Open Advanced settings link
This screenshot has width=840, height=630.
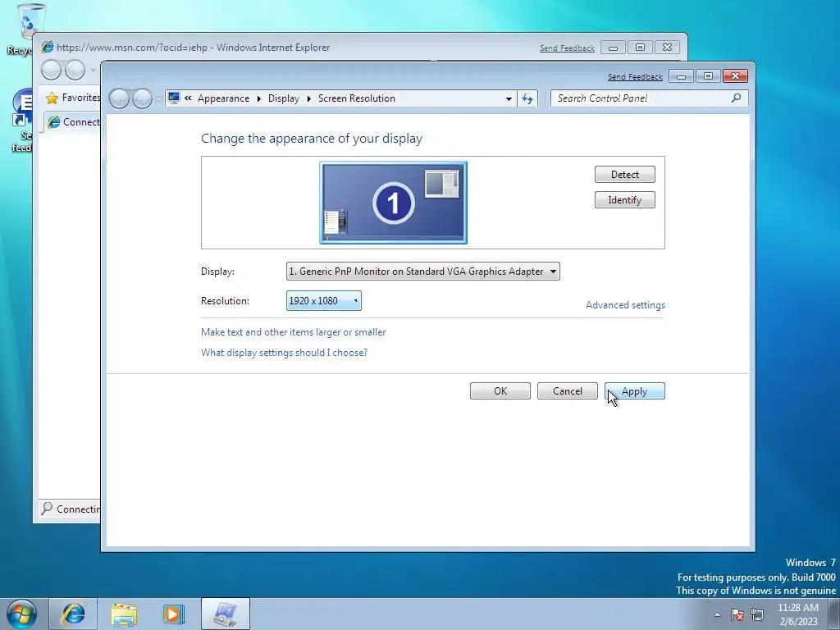(x=625, y=305)
